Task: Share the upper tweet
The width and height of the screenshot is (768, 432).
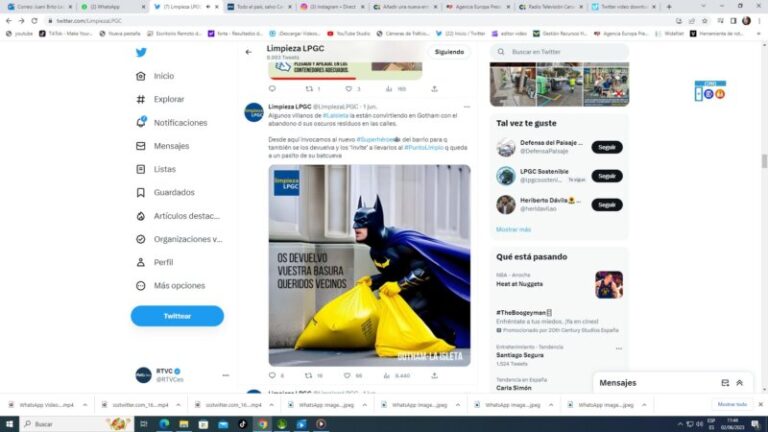Action: 434,89
